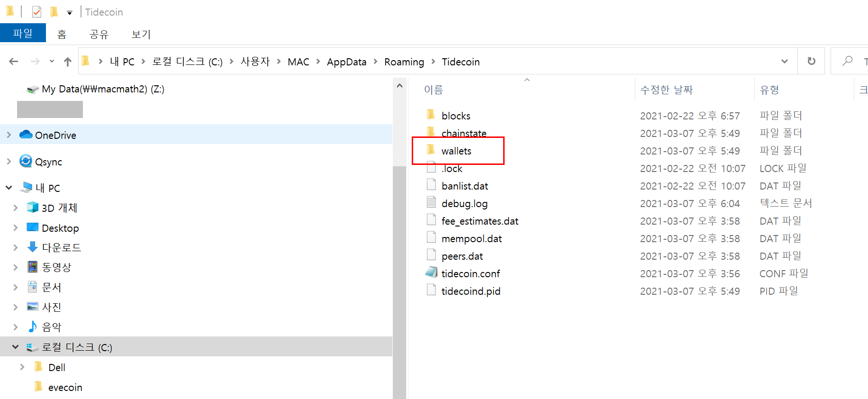This screenshot has width=868, height=399.
Task: Click the OneDrive cloud icon
Action: (x=26, y=135)
